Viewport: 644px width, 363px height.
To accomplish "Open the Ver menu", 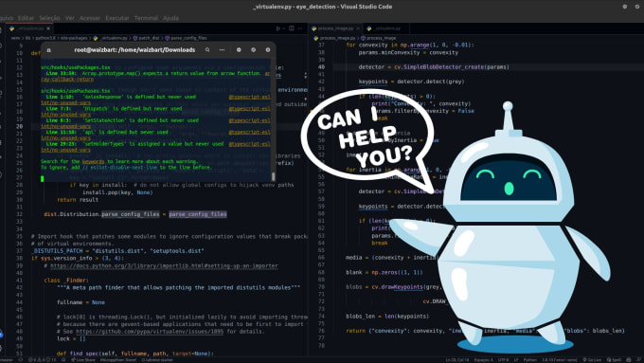I will [x=70, y=18].
